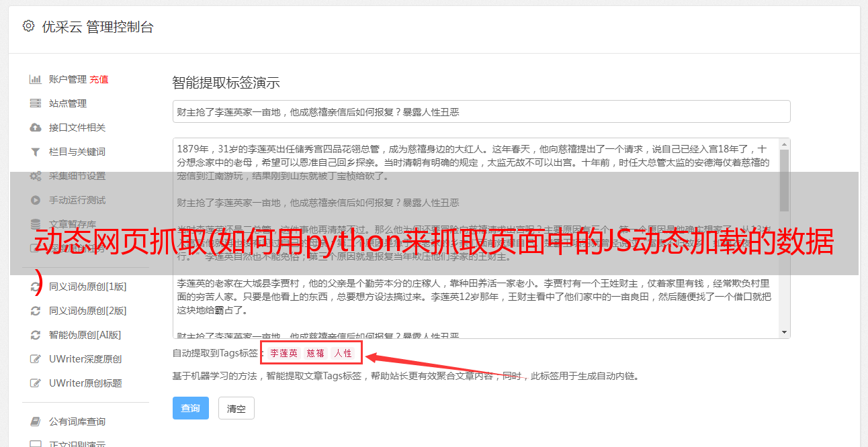Click the blue 查询 button
The height and width of the screenshot is (447, 868).
coord(191,408)
